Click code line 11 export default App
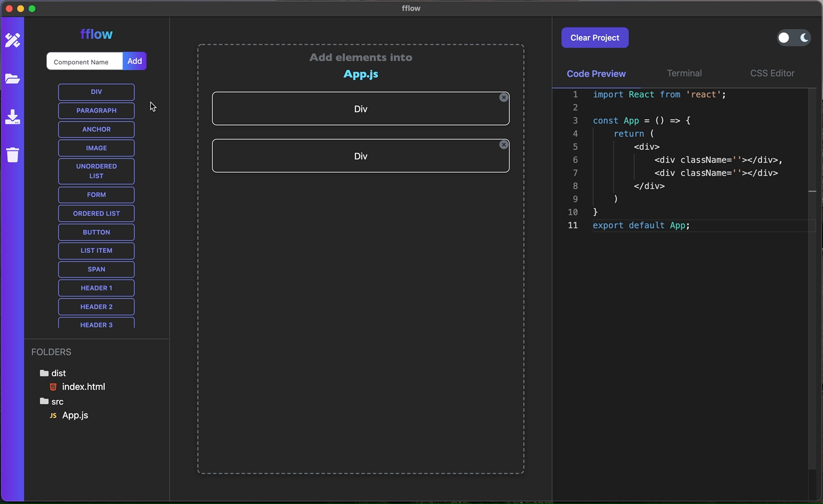Viewport: 823px width, 504px height. [641, 226]
